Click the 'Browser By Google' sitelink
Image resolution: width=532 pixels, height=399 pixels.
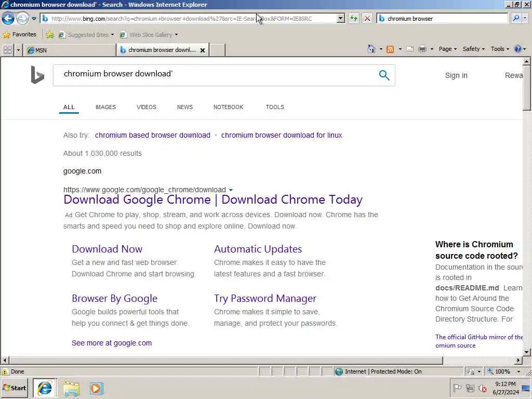(x=115, y=299)
